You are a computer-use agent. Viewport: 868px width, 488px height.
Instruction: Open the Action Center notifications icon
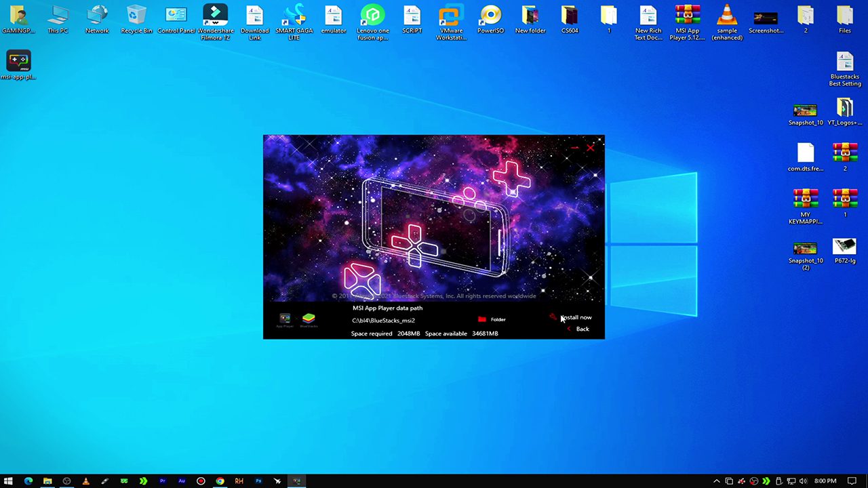853,481
